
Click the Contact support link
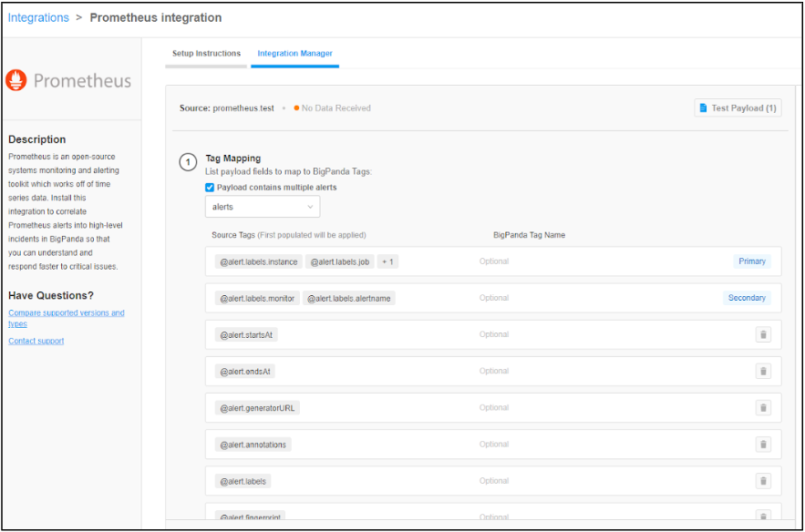[36, 341]
